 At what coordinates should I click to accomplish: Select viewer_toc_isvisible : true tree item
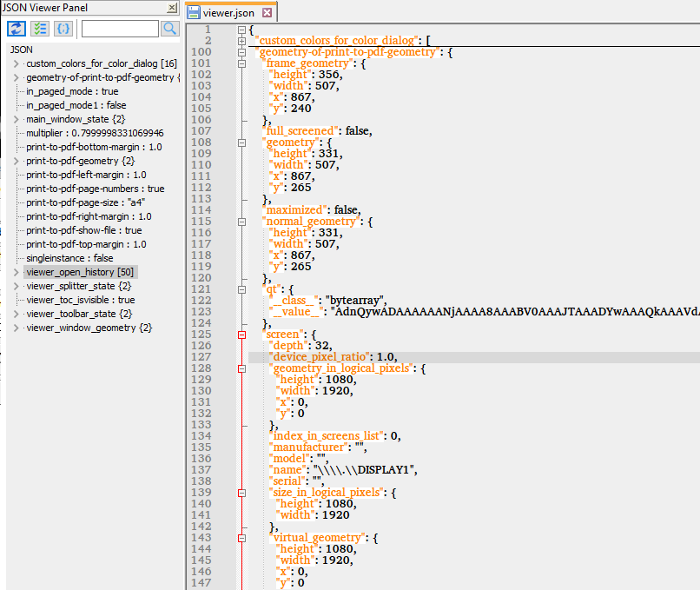[x=81, y=300]
